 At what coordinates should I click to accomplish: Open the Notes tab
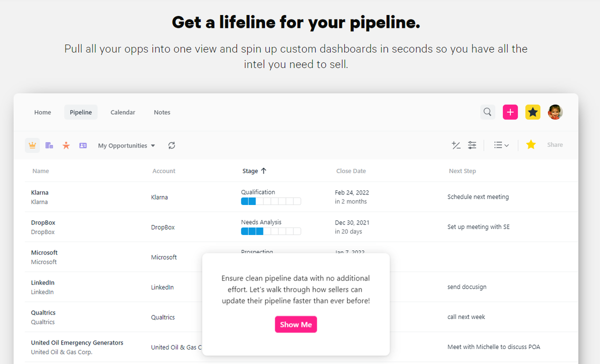point(162,112)
